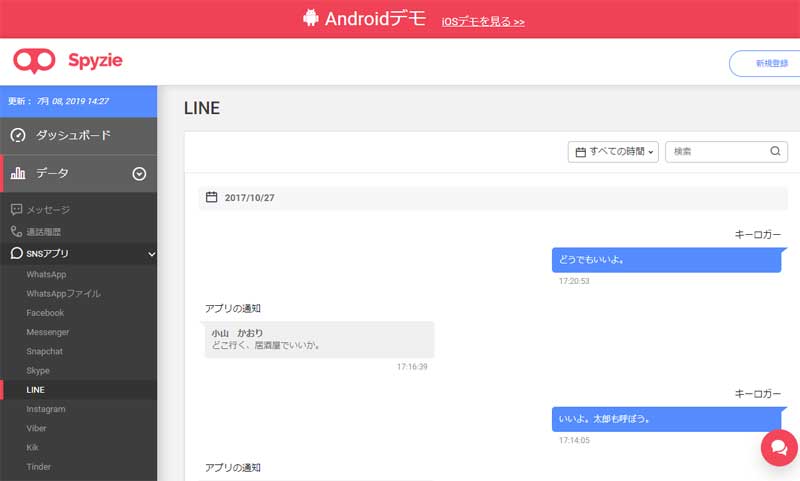Click the messages speech bubble icon
Viewport: 800px width, 481px height.
[x=16, y=209]
